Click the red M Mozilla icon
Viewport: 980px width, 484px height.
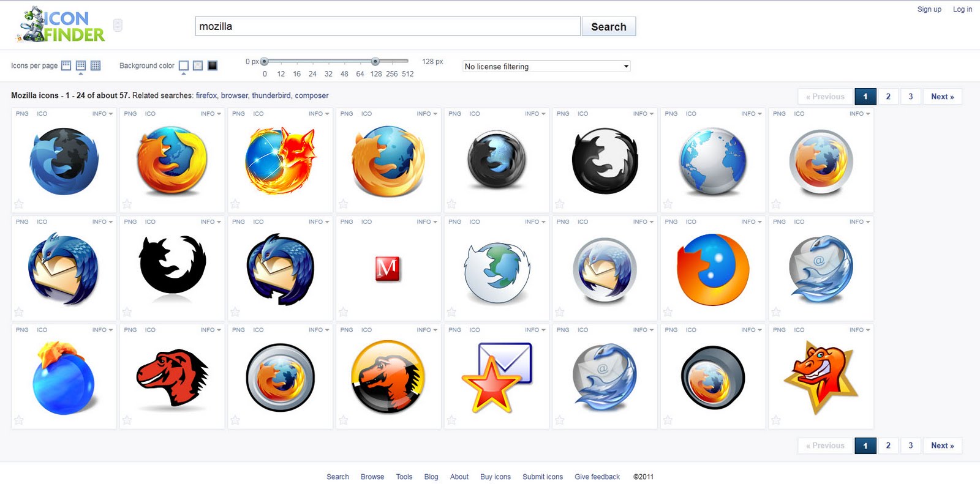click(388, 269)
